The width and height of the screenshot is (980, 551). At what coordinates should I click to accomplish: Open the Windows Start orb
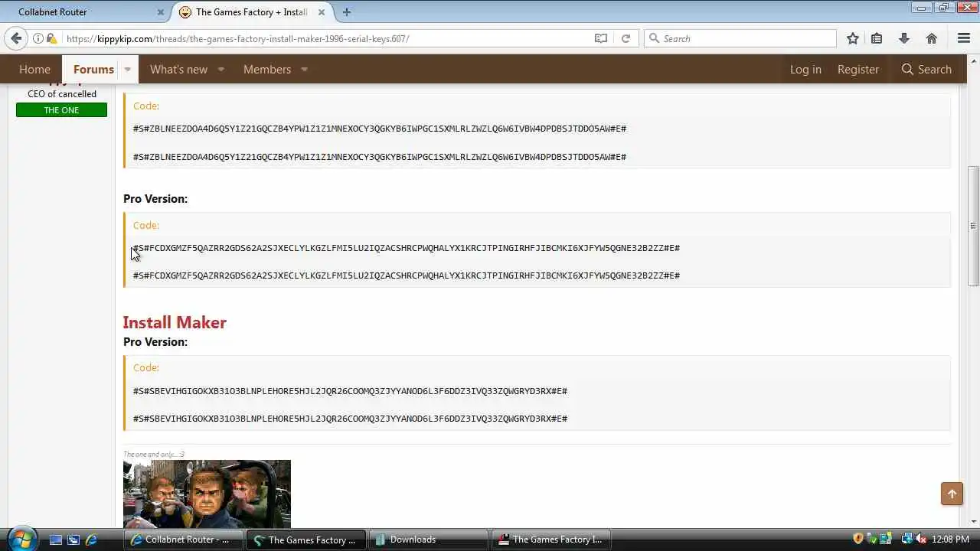pos(22,539)
